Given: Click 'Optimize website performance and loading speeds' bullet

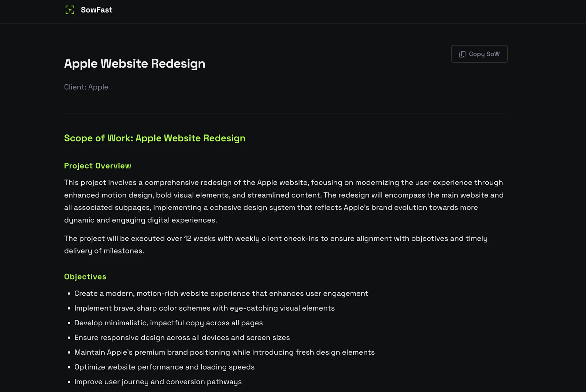Looking at the screenshot, I should pyautogui.click(x=164, y=367).
